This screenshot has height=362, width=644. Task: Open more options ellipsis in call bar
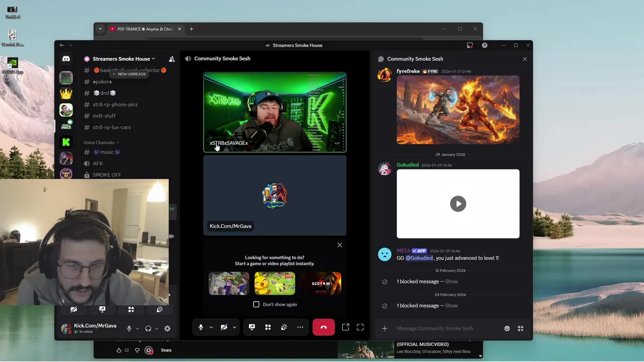(x=300, y=327)
